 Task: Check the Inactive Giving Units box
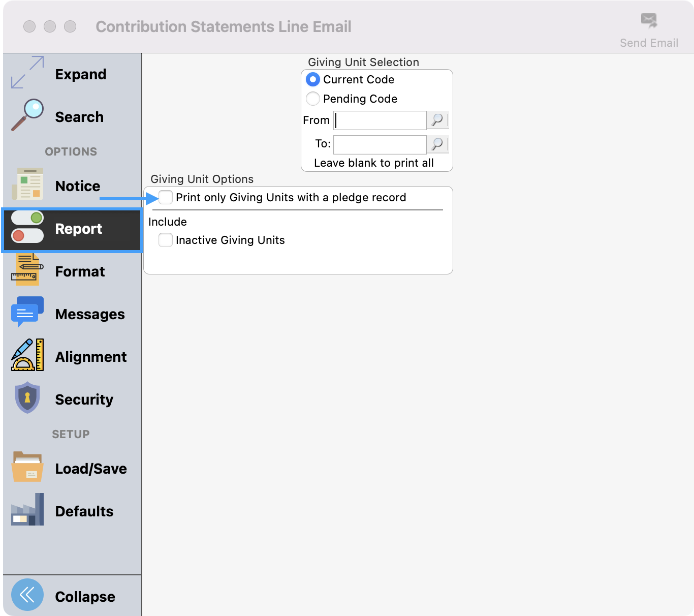coord(166,240)
